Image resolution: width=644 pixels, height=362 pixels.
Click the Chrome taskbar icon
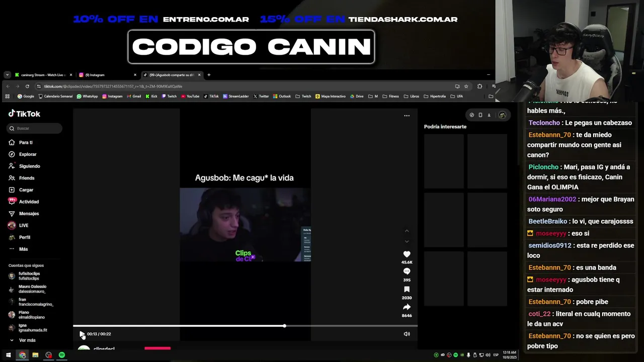pos(22,355)
